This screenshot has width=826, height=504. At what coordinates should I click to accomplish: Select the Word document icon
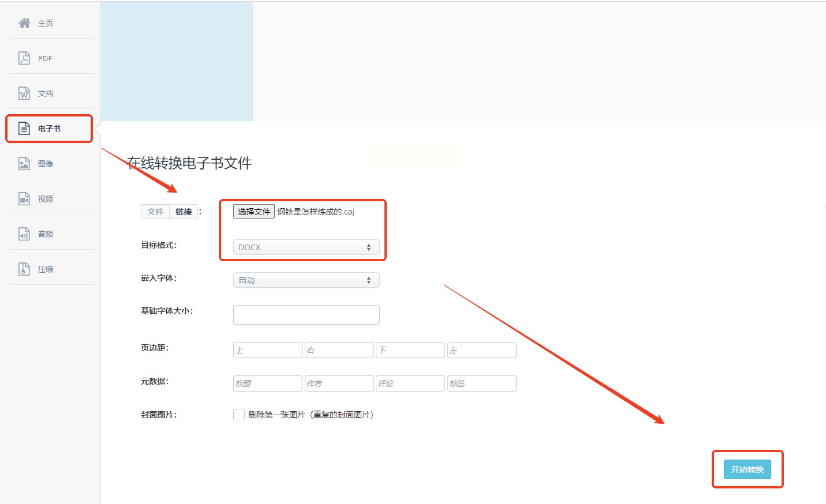click(x=24, y=93)
